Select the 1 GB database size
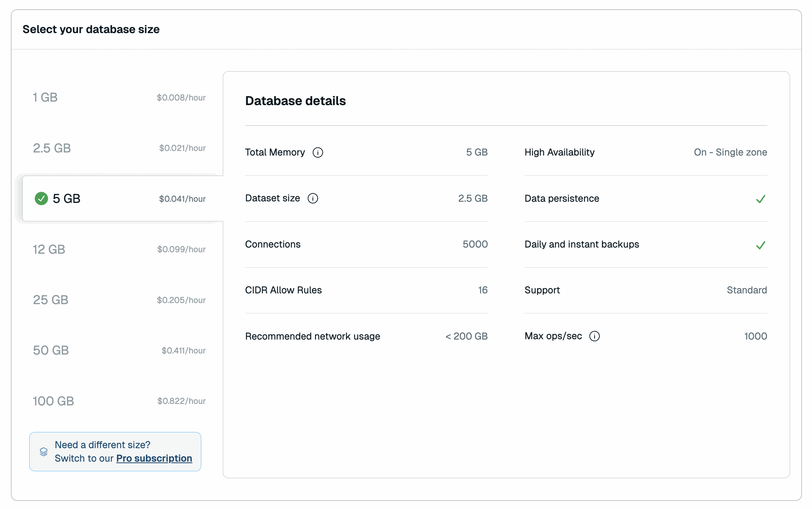Viewport: 812px width, 509px height. (119, 97)
